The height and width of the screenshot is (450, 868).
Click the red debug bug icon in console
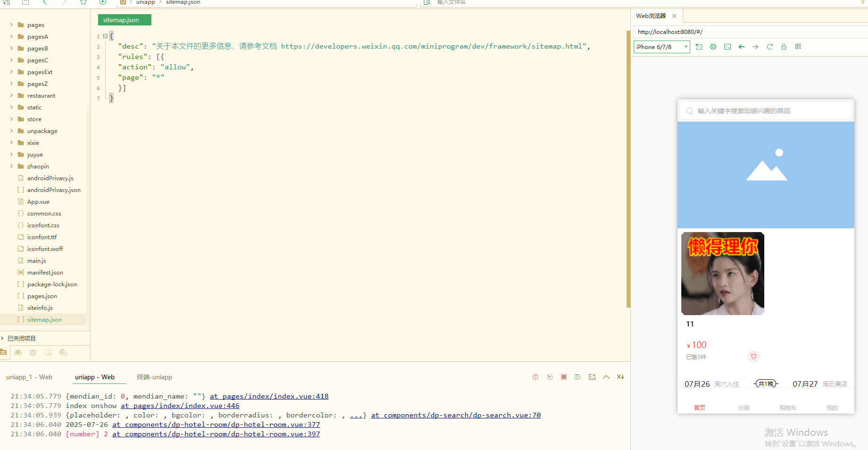tap(535, 377)
